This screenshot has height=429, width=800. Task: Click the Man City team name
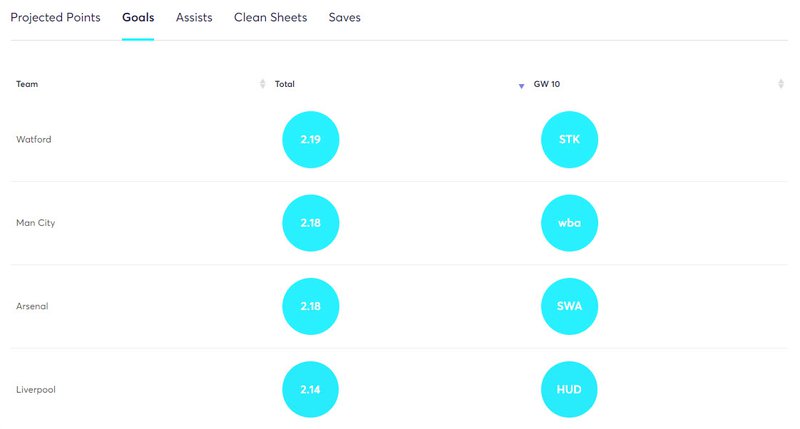click(x=35, y=223)
